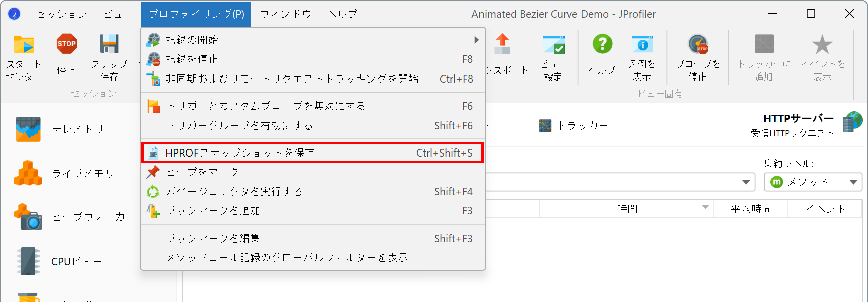
Task: Select ガベージコレクタを実行する menu item
Action: 313,191
